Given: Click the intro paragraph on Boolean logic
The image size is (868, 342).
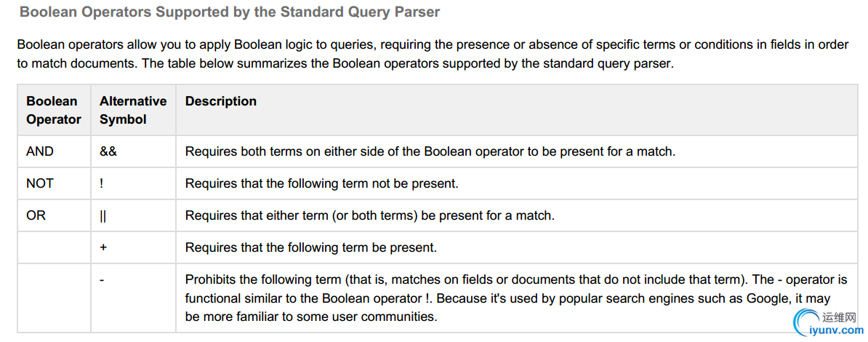Looking at the screenshot, I should (x=433, y=54).
